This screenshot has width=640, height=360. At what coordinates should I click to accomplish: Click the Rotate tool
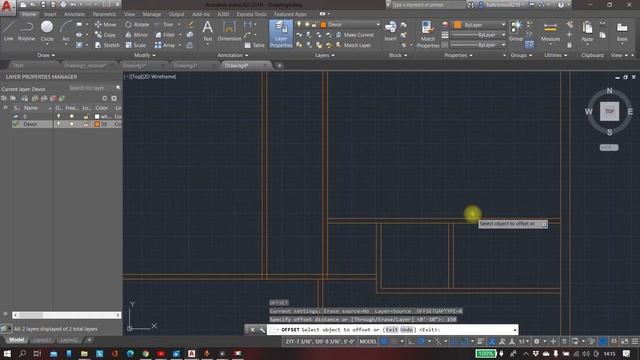click(137, 24)
